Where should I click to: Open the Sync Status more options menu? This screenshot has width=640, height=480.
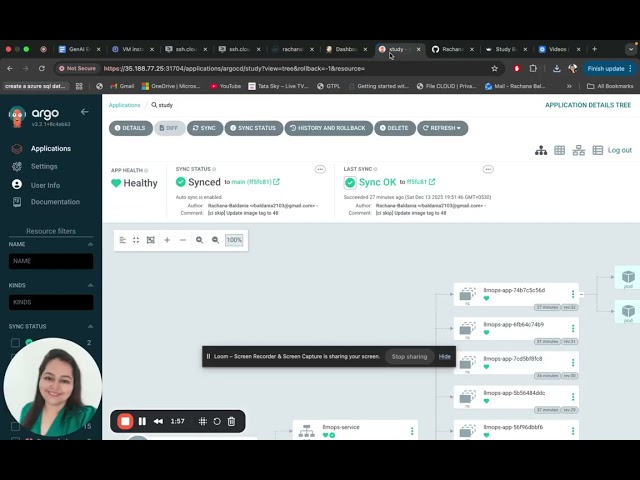320,169
